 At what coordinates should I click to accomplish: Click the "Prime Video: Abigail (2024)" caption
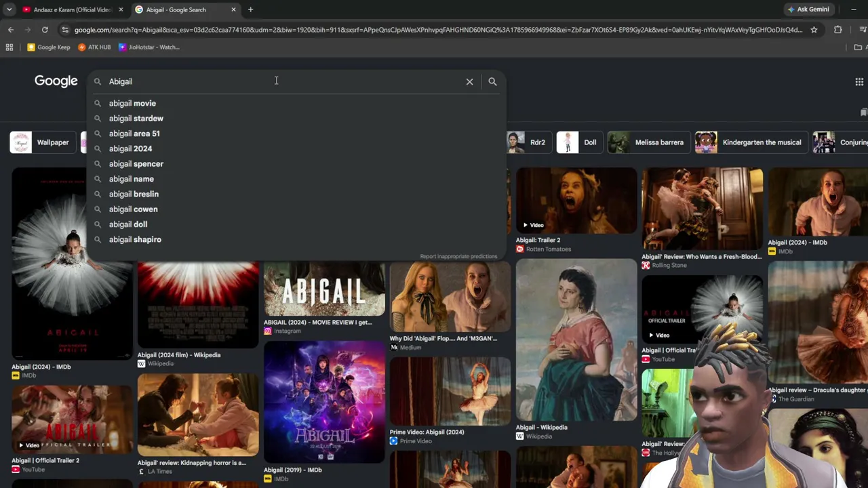coord(427,432)
